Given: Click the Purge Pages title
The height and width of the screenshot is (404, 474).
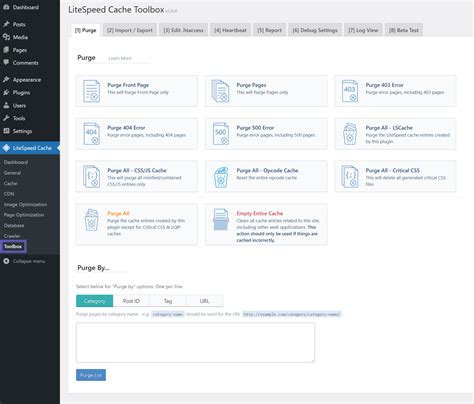Looking at the screenshot, I should pos(251,85).
